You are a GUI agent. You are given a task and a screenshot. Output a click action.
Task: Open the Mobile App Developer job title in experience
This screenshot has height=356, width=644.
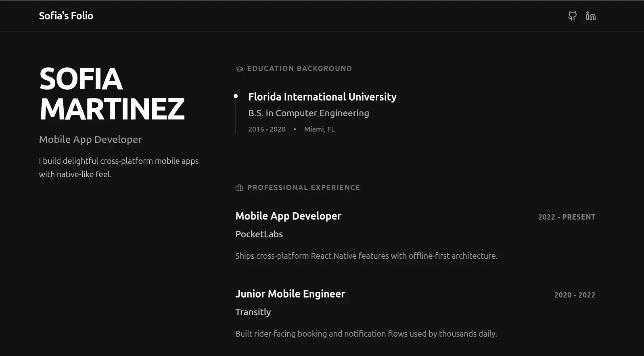point(288,216)
